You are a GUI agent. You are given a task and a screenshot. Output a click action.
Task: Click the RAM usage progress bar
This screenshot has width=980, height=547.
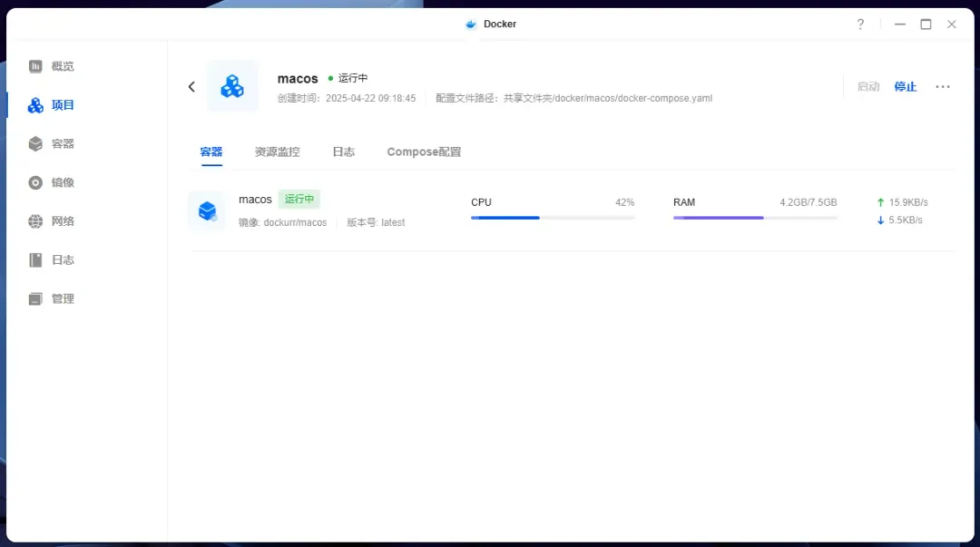click(x=755, y=218)
